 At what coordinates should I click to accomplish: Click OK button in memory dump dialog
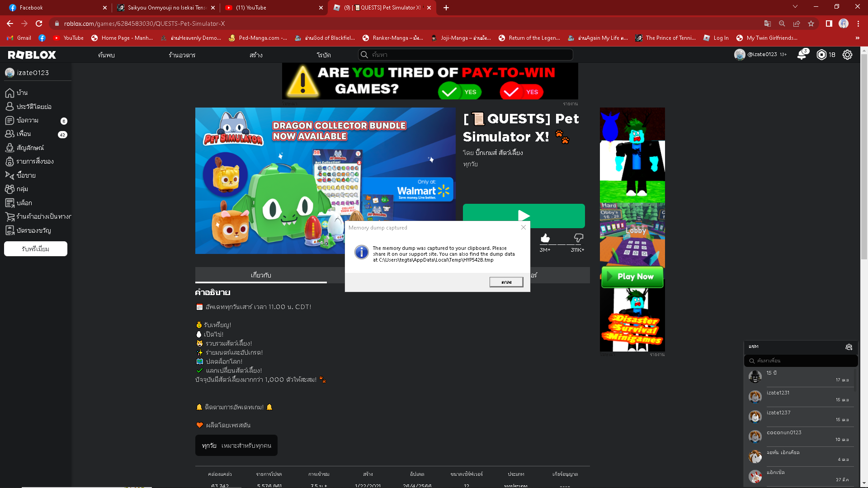[x=506, y=282]
